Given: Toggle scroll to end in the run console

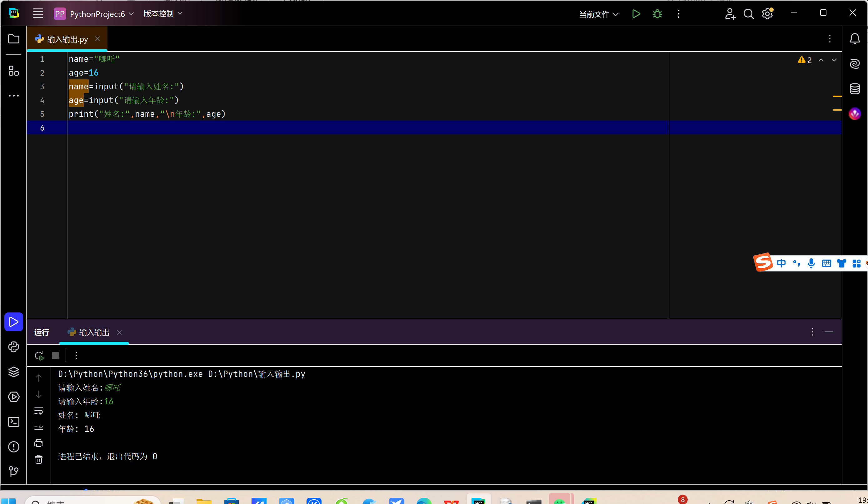Looking at the screenshot, I should [x=38, y=427].
